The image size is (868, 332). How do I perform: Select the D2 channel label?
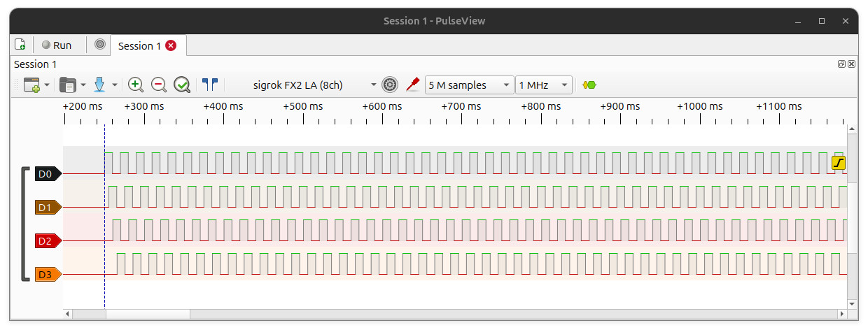click(48, 241)
